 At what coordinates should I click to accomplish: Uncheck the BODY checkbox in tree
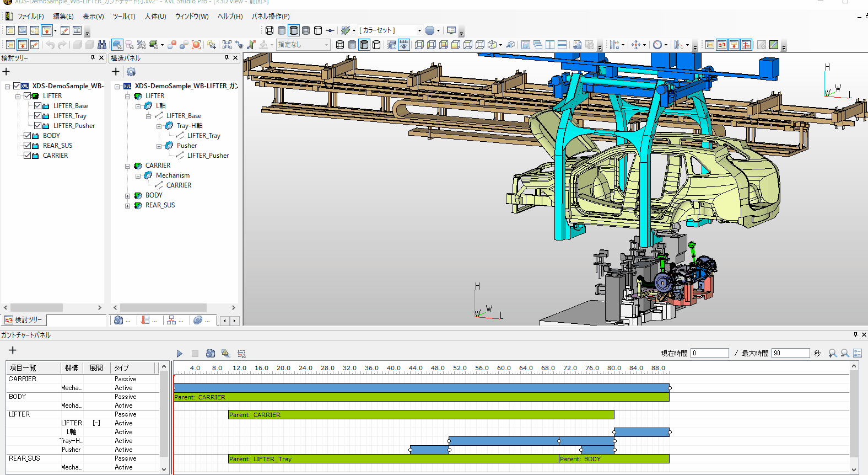pos(27,136)
